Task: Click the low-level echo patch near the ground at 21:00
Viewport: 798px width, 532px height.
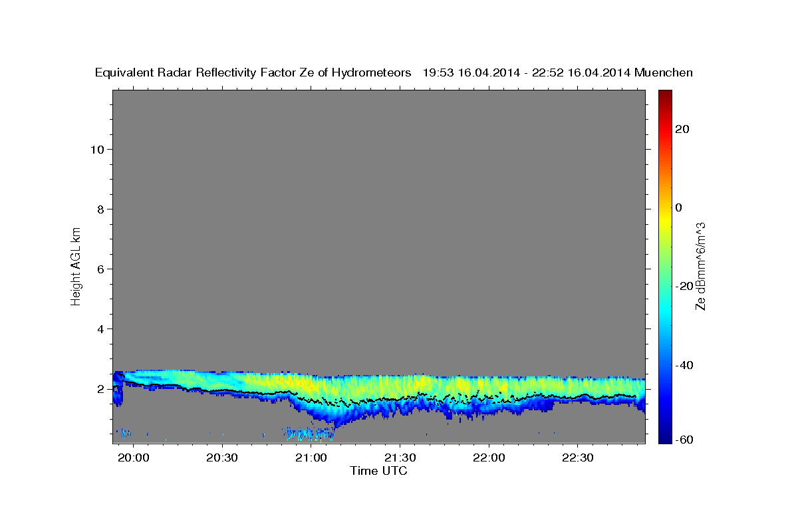Action: click(x=309, y=434)
